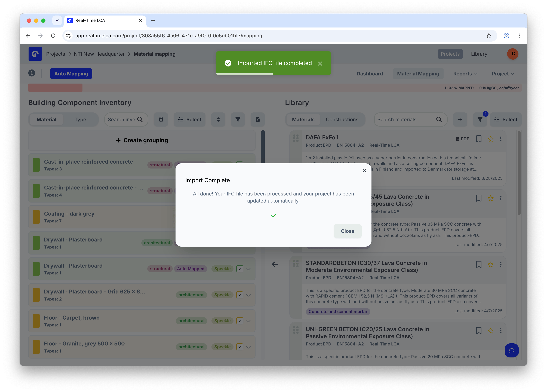Expand the Project dropdown
Viewport: 547px width, 392px height.
point(503,74)
